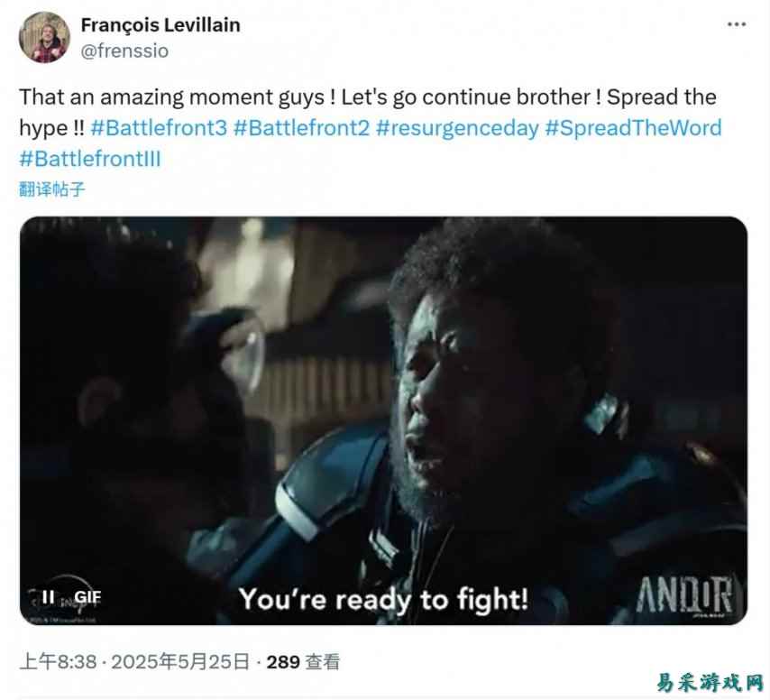Screen dimensions: 770x700
Task: Pause the GIF playback
Action: point(48,597)
